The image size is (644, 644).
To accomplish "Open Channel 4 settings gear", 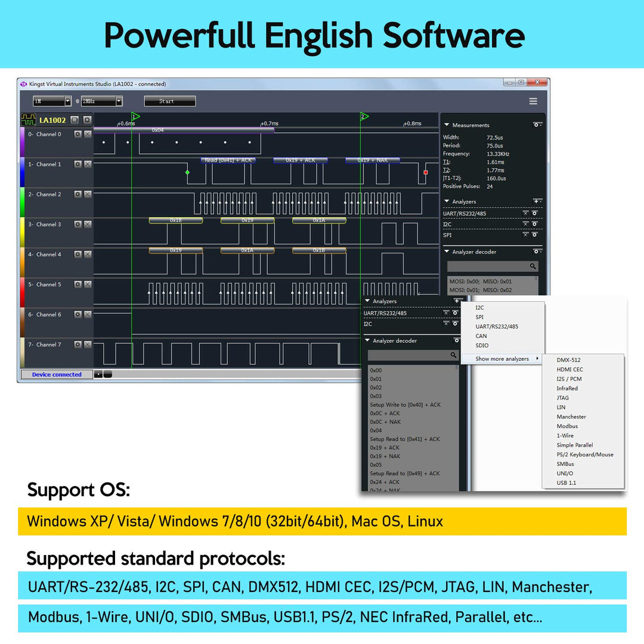I will click(x=78, y=253).
